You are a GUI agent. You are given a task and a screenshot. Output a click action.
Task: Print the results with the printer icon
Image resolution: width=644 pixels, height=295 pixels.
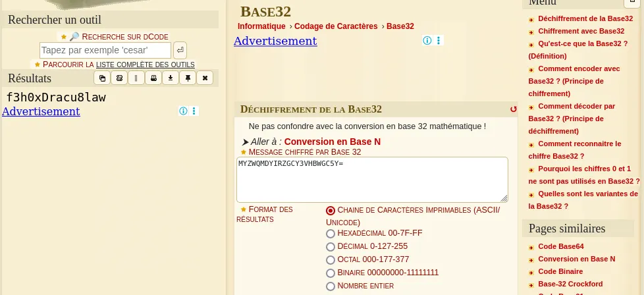click(153, 78)
